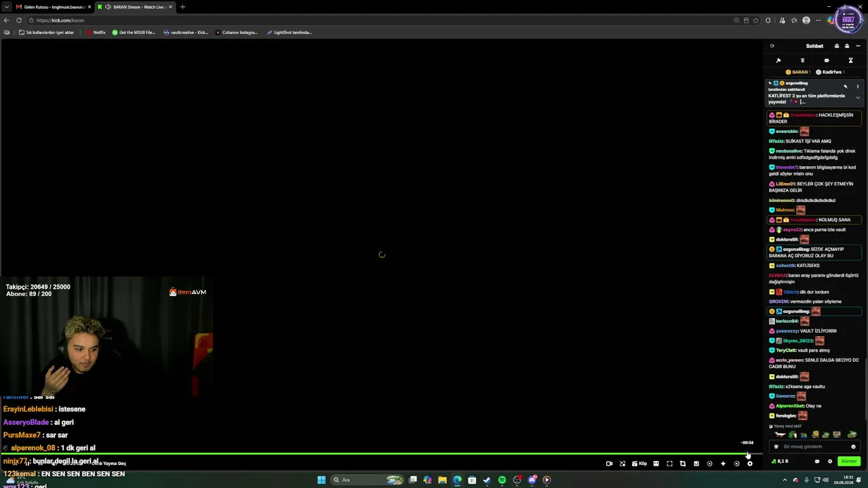Expand the pinned KATLİFEST 2 message
This screenshot has height=488, width=868.
pos(858,98)
